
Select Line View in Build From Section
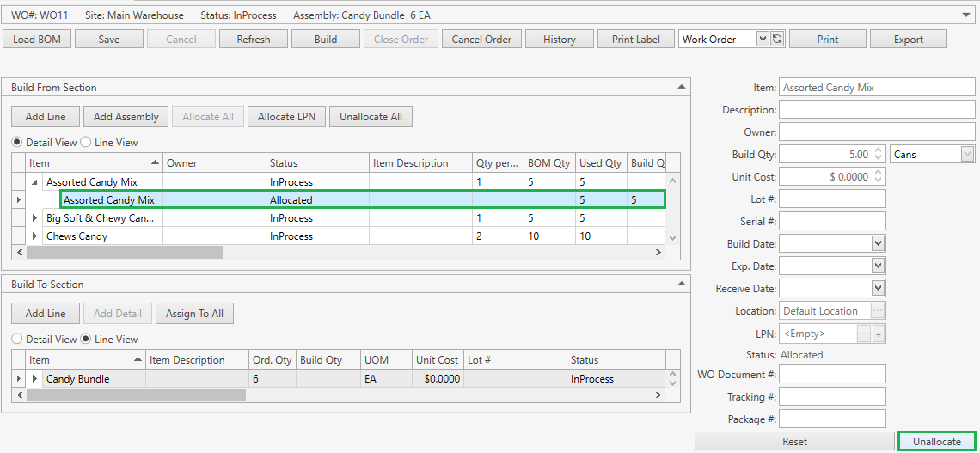coord(87,143)
